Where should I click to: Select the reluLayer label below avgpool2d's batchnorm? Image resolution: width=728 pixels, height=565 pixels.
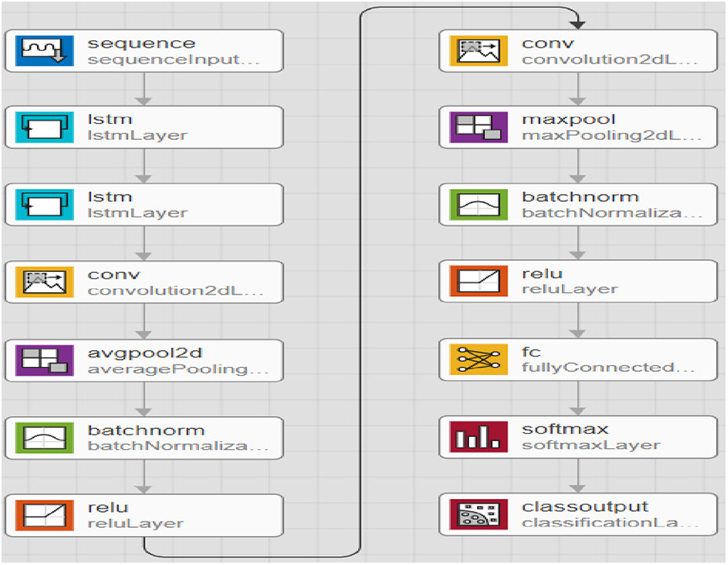coord(135,524)
